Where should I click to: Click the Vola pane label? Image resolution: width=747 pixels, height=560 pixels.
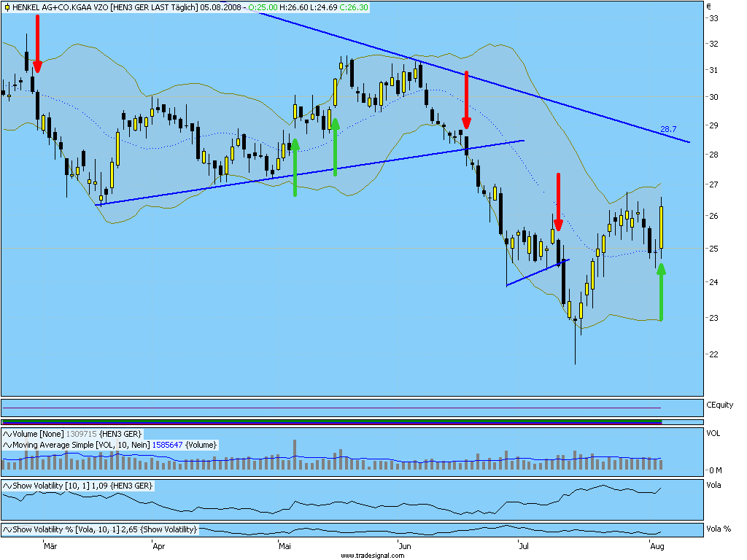point(713,485)
